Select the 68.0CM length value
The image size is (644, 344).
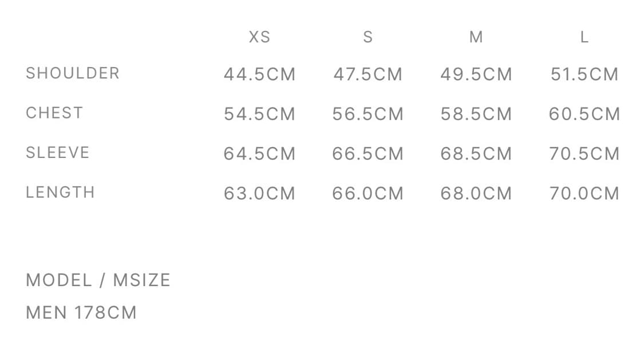point(476,193)
